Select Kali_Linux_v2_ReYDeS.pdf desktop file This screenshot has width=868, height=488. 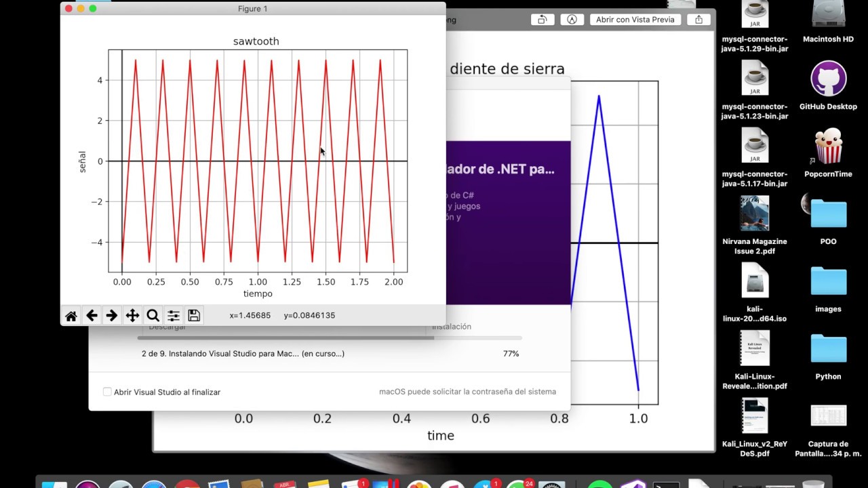(755, 427)
